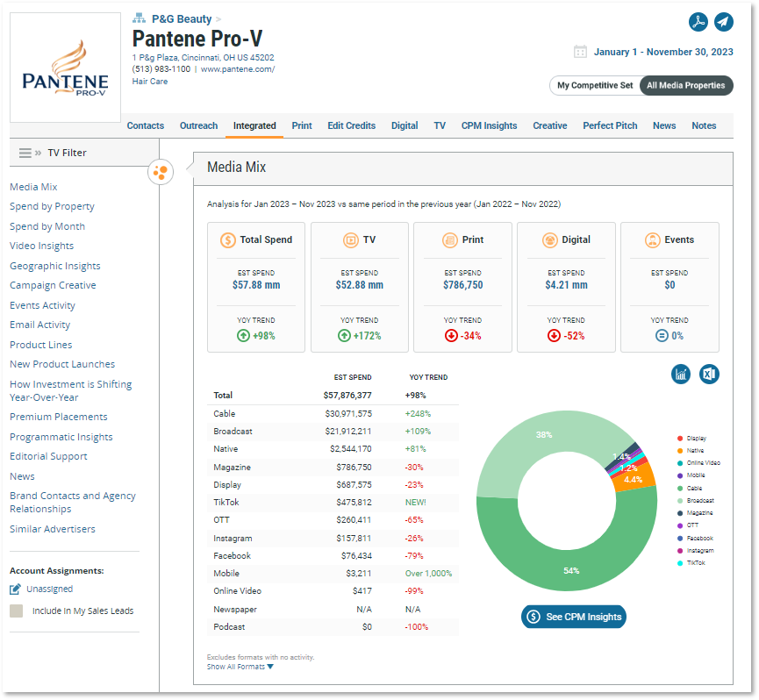Click Print -34% down-arrow icon
Screen dimensions: 759x700
point(451,335)
